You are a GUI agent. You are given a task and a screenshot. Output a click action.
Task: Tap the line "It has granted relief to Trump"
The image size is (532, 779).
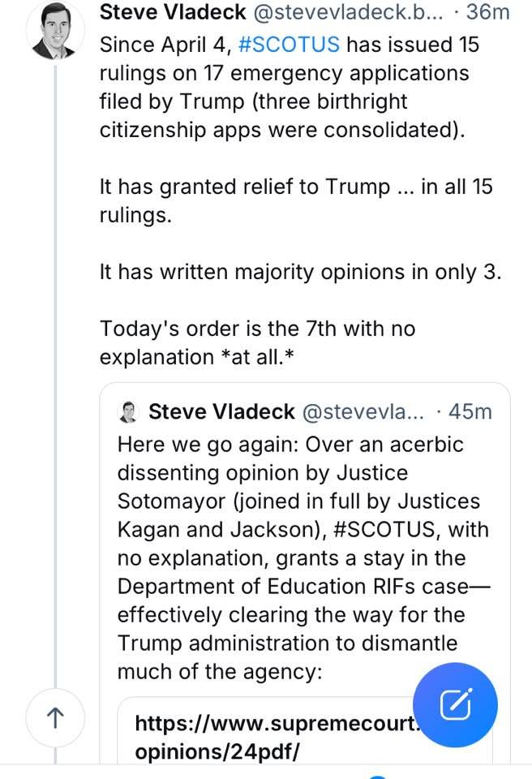click(295, 186)
